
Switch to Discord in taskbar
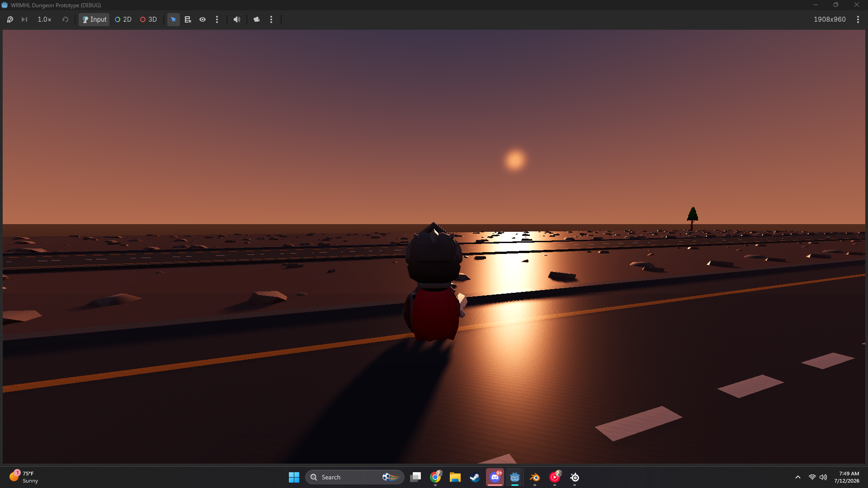click(x=495, y=477)
